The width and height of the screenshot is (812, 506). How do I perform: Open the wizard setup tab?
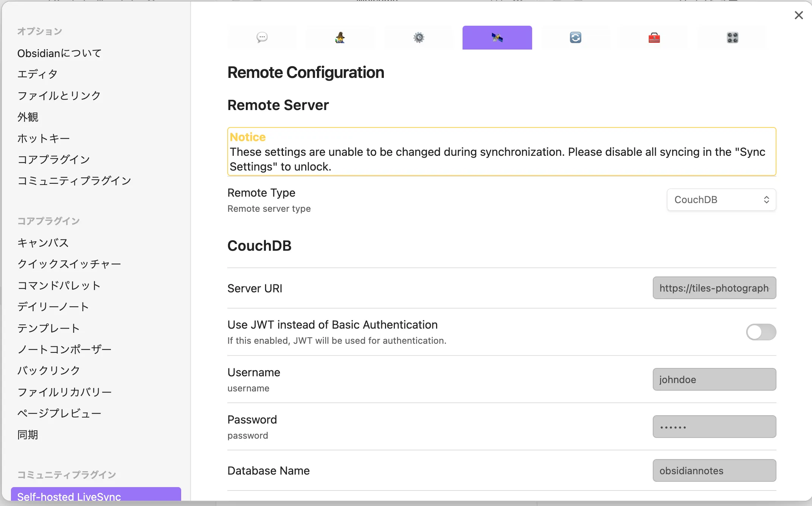[340, 37]
